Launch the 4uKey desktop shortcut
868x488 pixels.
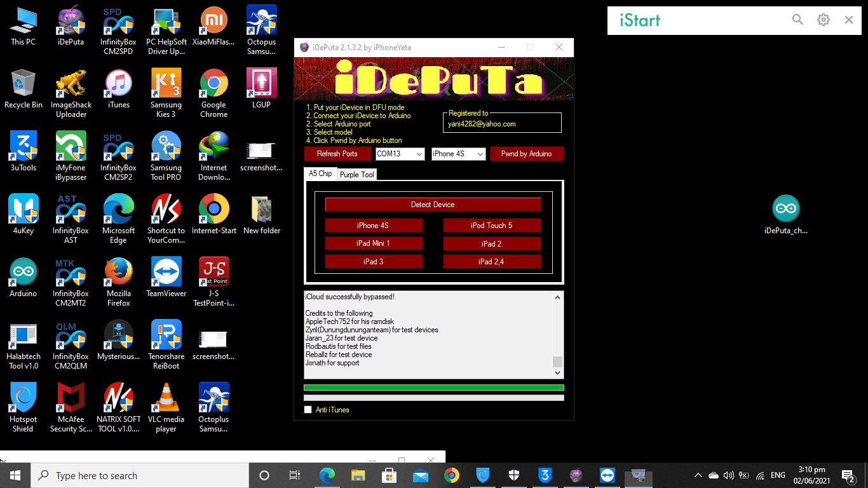pyautogui.click(x=23, y=215)
